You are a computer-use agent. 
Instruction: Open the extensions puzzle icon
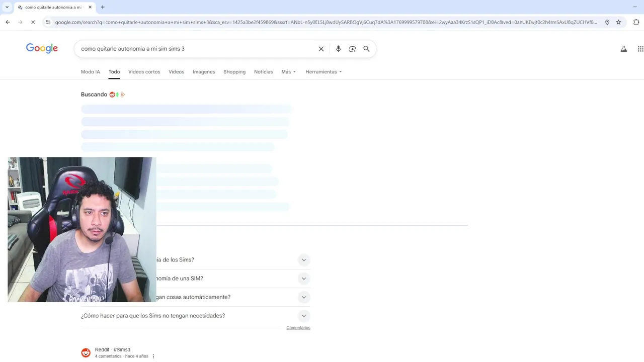[636, 22]
